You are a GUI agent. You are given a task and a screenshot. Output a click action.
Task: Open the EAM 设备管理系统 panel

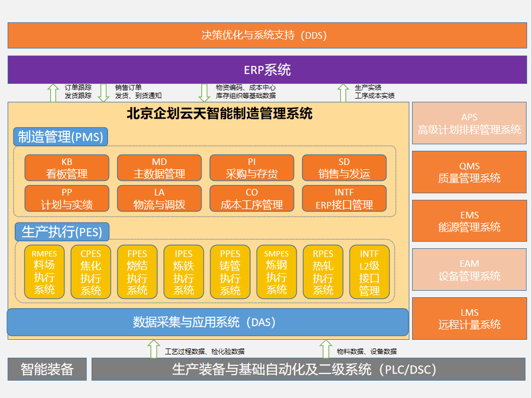coord(469,270)
